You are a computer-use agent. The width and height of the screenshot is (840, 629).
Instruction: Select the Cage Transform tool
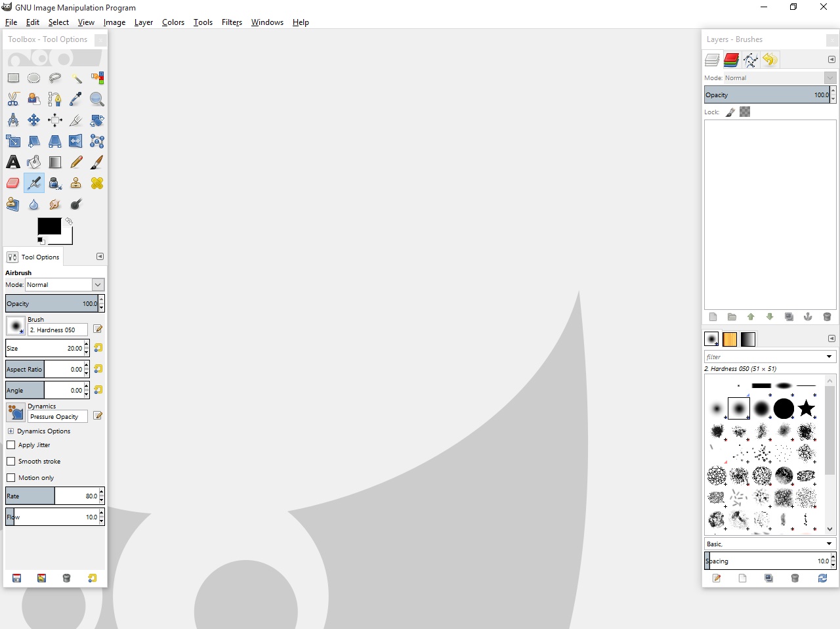click(x=97, y=141)
